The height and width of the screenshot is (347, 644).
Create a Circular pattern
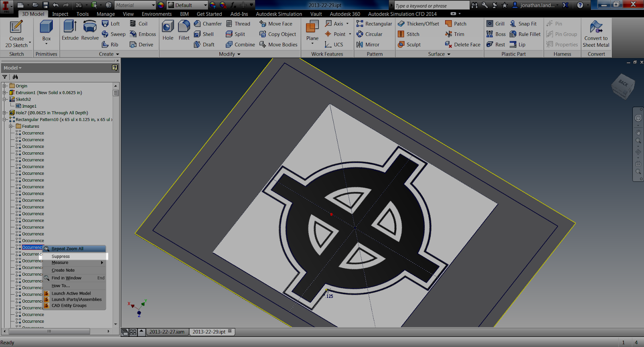pos(369,34)
